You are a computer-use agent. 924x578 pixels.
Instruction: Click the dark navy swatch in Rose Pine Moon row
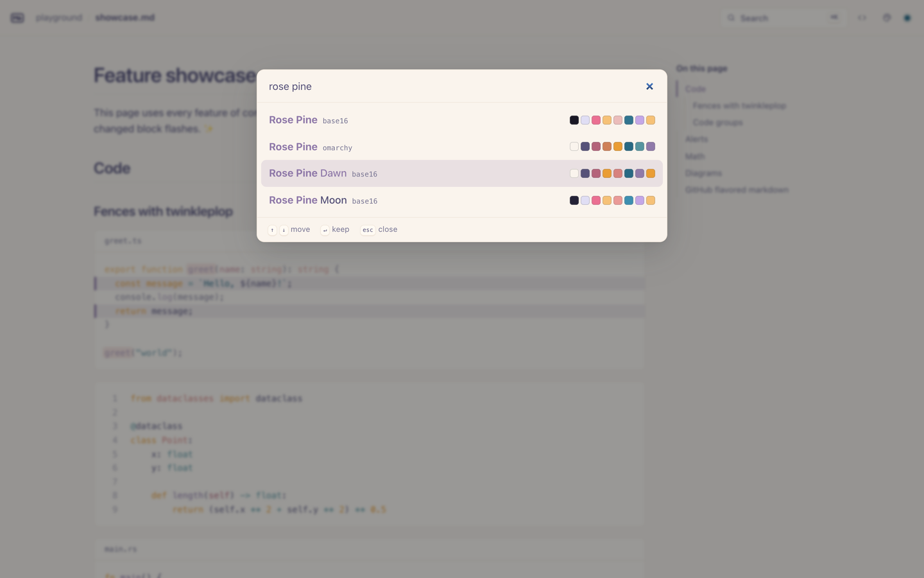point(574,200)
